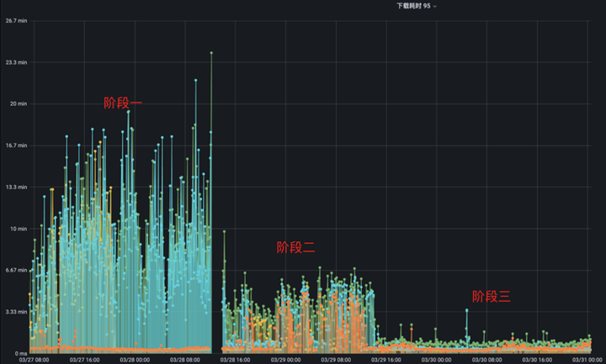Click the 23.3 min y-axis label
This screenshot has width=606, height=364.
[x=16, y=62]
